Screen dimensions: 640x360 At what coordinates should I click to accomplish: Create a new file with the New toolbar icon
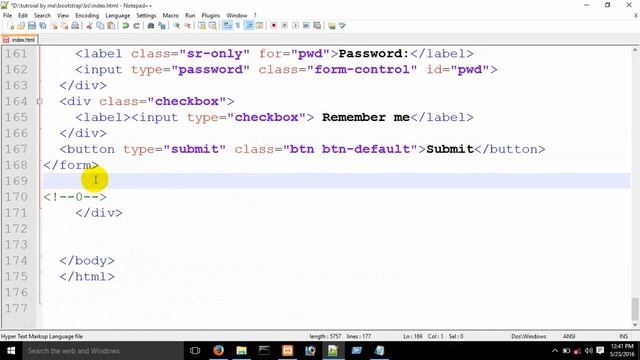[x=11, y=26]
